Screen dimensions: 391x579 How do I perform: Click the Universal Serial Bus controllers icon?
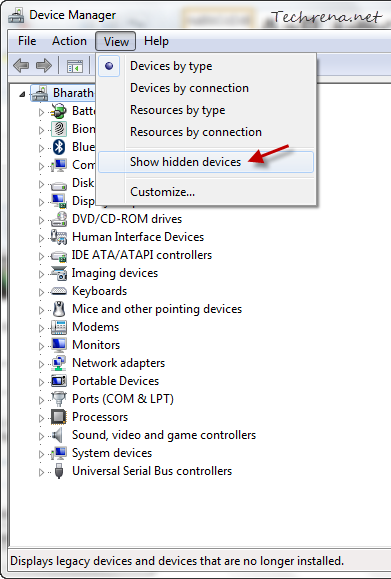pos(59,471)
